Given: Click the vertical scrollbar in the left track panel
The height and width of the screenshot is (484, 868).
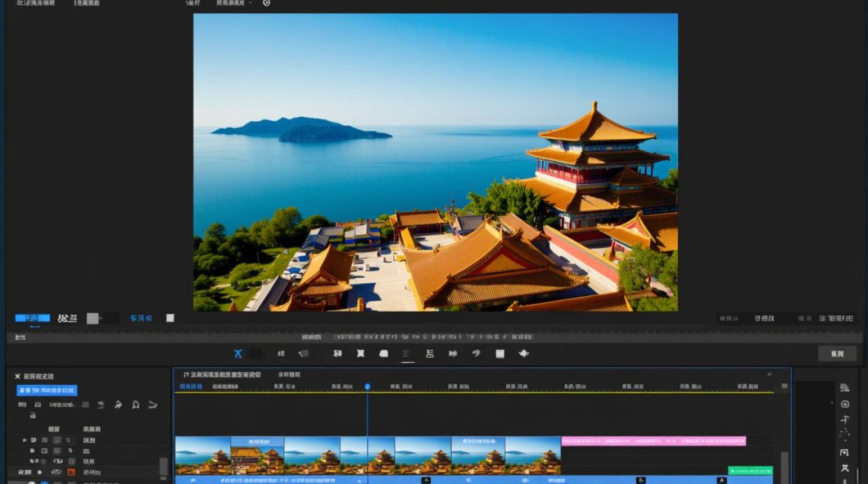Looking at the screenshot, I should [x=163, y=467].
